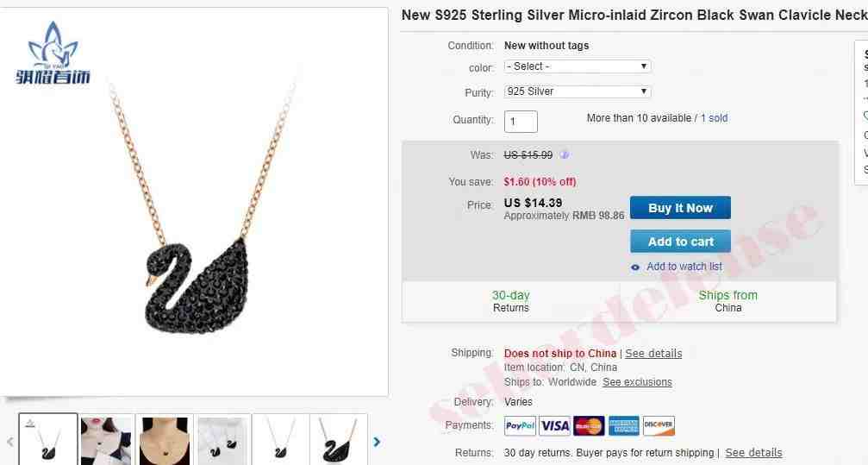Click the Add to watch list link
868x465 pixels.
pyautogui.click(x=684, y=267)
